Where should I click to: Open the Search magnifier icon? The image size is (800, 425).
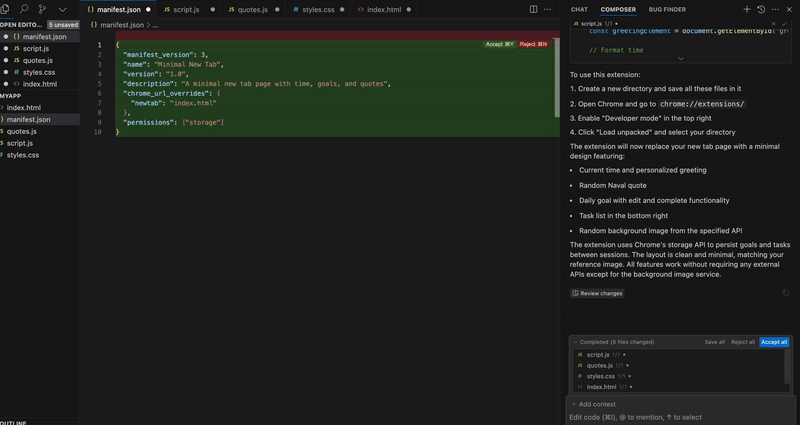click(x=23, y=9)
